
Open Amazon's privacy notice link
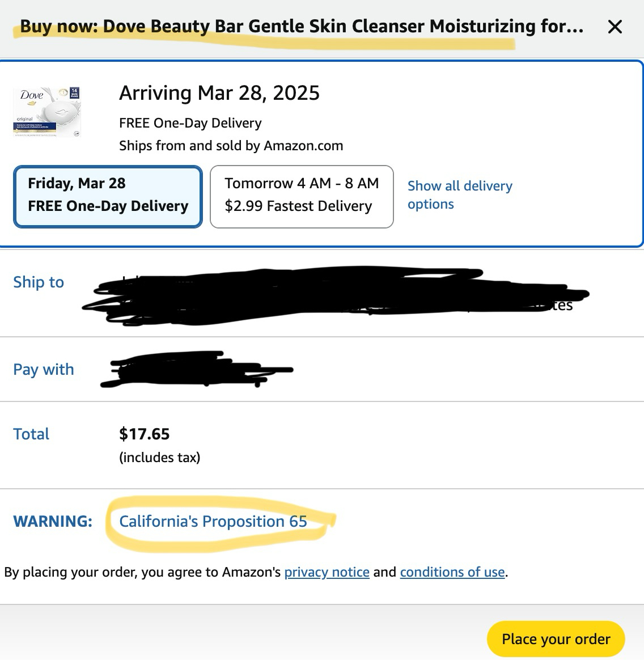pos(327,572)
